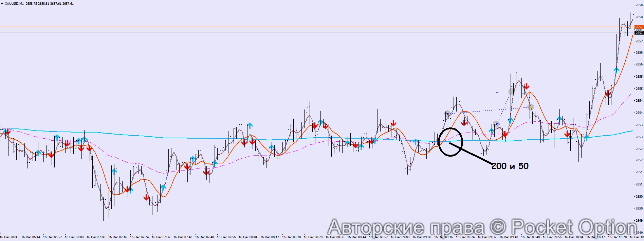Open the dropdown triangle beside XAUUSD,M1
644x241 pixels.
[2, 4]
